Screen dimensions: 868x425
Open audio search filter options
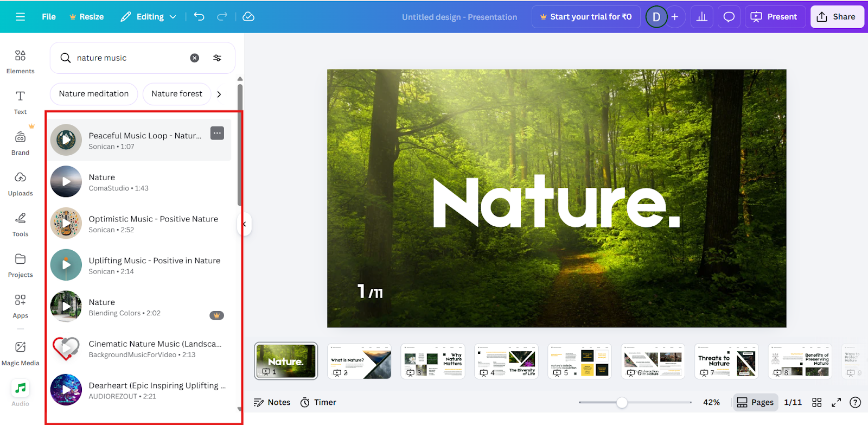217,58
